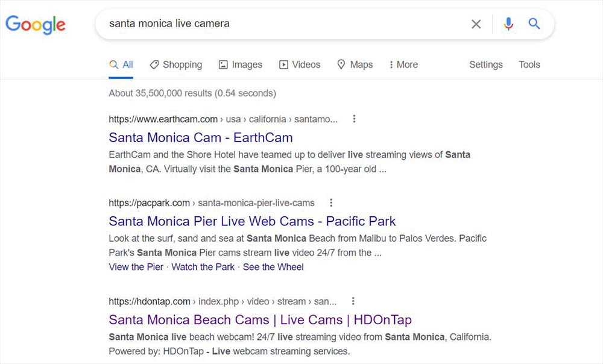Click the Google logo

point(36,25)
